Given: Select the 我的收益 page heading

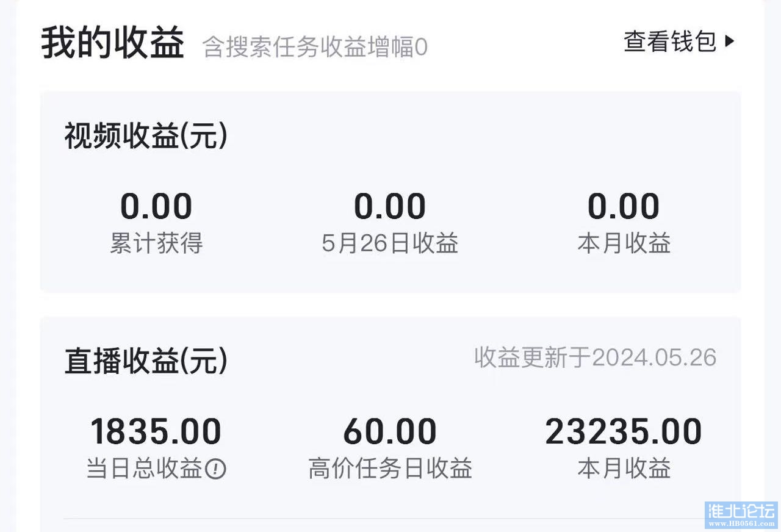Looking at the screenshot, I should [x=112, y=43].
